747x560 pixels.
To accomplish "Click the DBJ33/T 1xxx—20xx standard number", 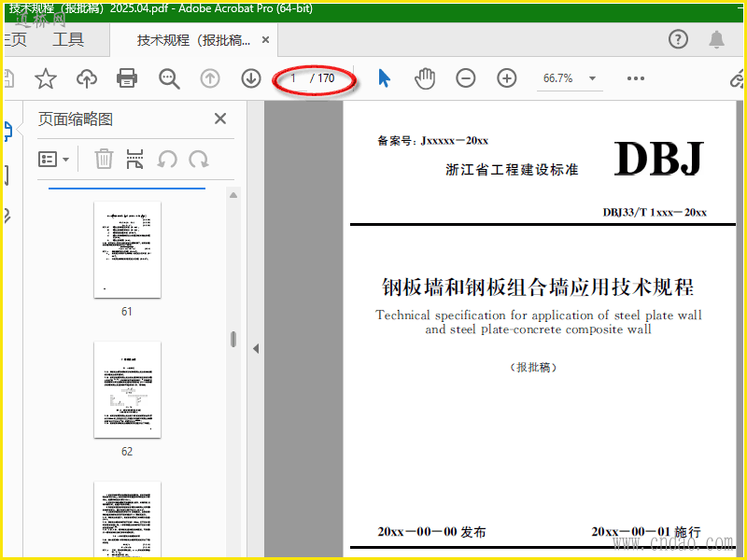I will coord(655,213).
